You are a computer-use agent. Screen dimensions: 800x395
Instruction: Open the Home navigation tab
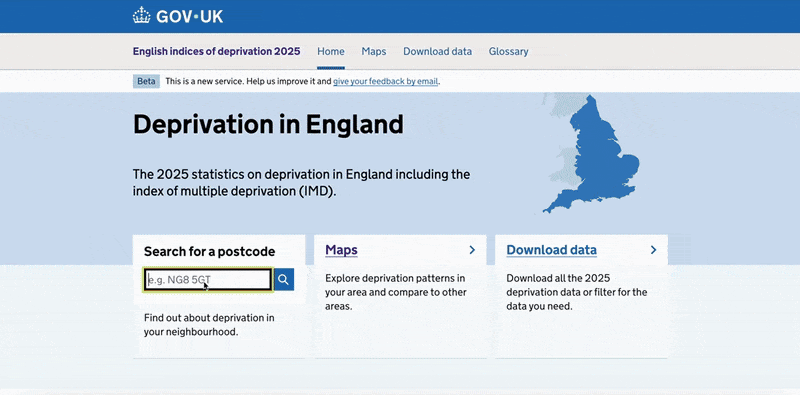click(331, 52)
